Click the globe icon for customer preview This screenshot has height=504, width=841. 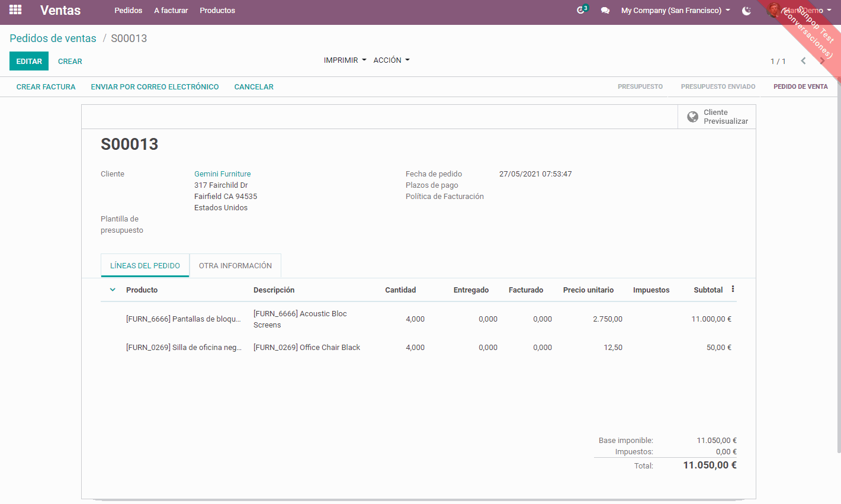tap(692, 117)
